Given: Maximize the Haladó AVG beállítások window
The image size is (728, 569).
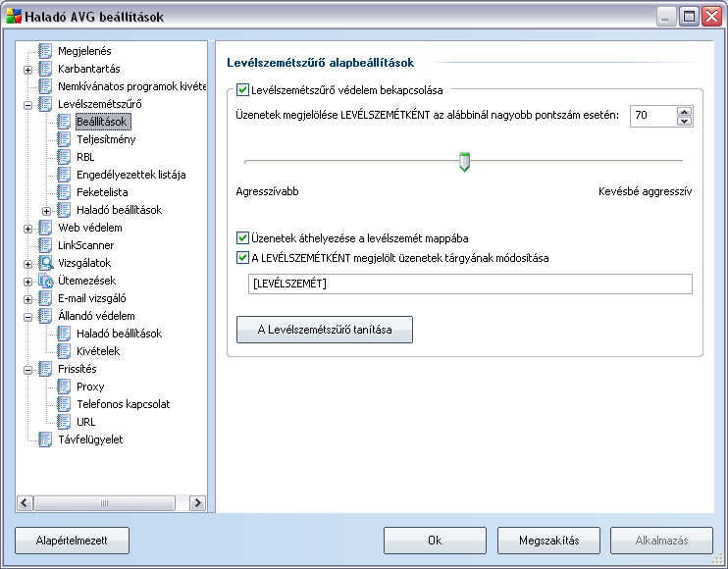Looking at the screenshot, I should [x=690, y=17].
